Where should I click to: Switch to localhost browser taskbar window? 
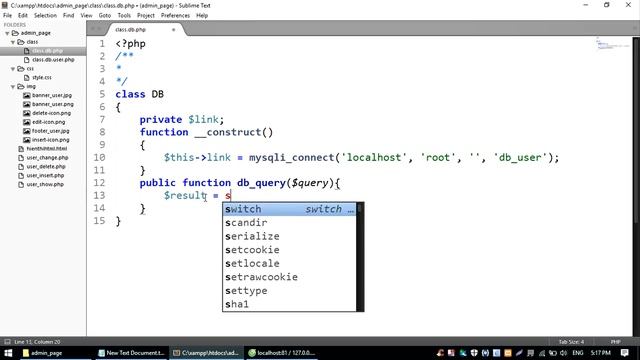[x=282, y=353]
